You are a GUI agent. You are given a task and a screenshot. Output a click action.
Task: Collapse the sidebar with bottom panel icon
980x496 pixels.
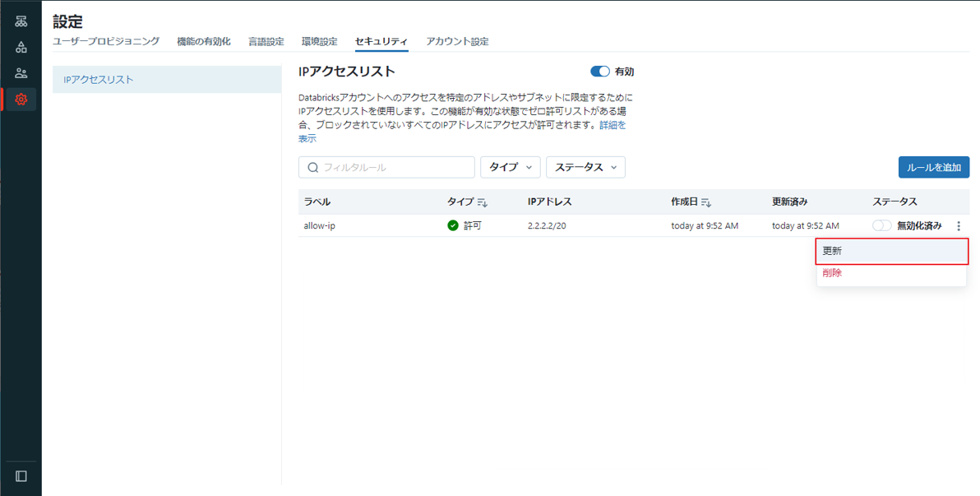(21, 476)
